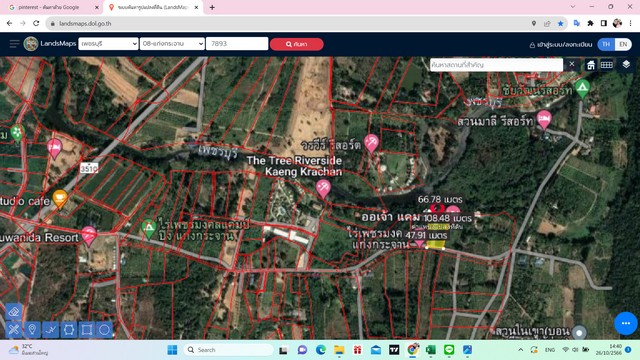This screenshot has height=360, width=640.
Task: Show hidden system tray icons
Action: pyautogui.click(x=520, y=350)
